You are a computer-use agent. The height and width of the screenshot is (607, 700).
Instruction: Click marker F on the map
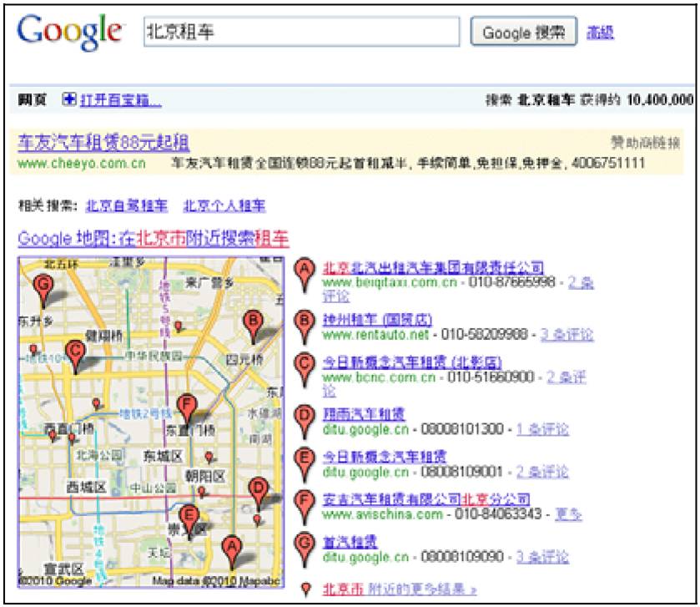pyautogui.click(x=187, y=410)
